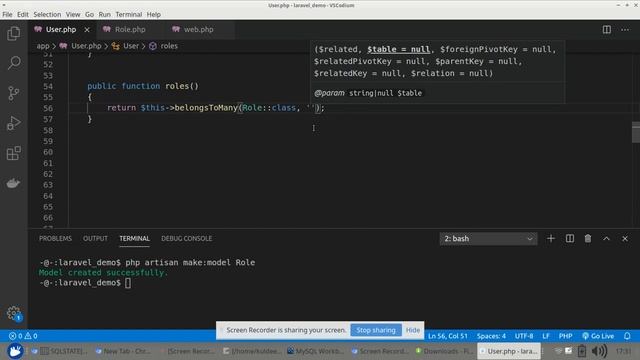Switch to OUTPUT panel tab
Screen dimensions: 640x360
[95, 238]
